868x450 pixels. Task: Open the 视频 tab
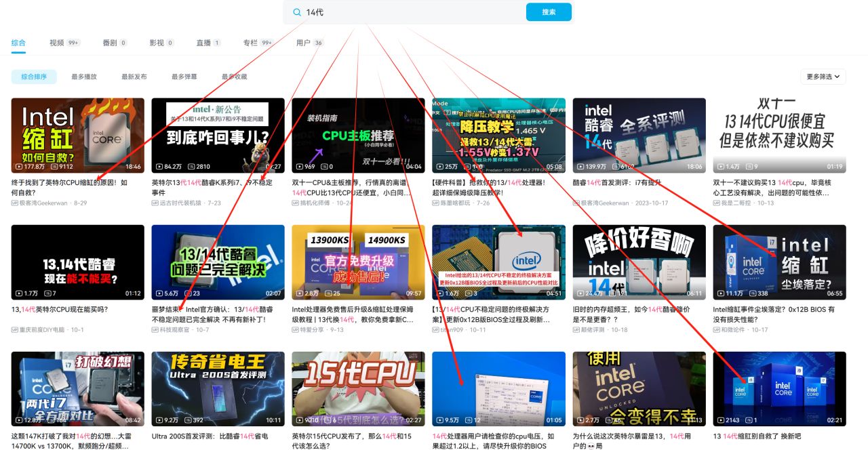(x=64, y=43)
